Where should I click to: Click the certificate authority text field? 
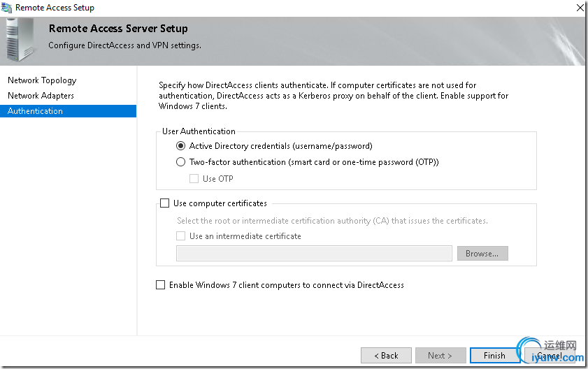click(314, 253)
